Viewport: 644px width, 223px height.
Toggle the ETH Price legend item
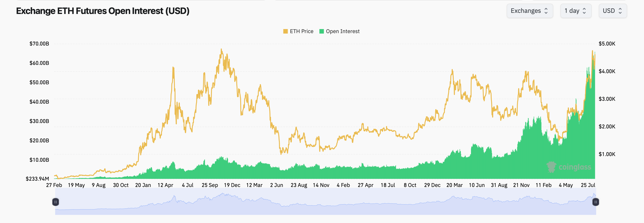pos(298,31)
